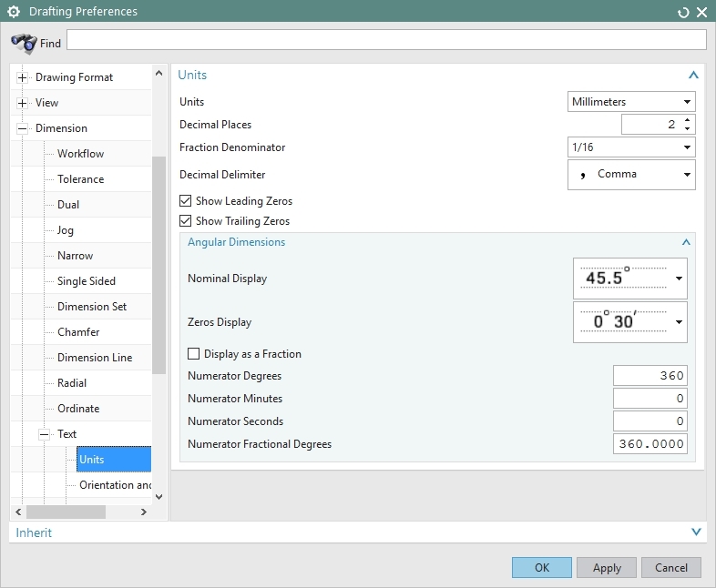The image size is (716, 588).
Task: Close the Drafting Preferences dialog
Action: click(701, 13)
